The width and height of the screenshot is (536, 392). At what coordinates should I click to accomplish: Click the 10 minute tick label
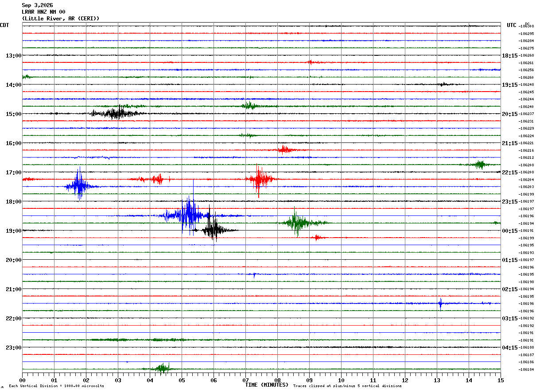point(341,380)
